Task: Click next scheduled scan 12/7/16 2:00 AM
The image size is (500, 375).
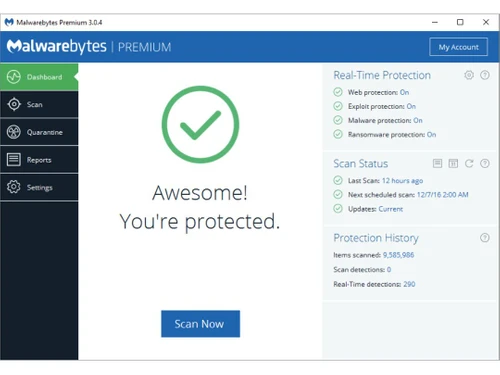Action: (443, 195)
